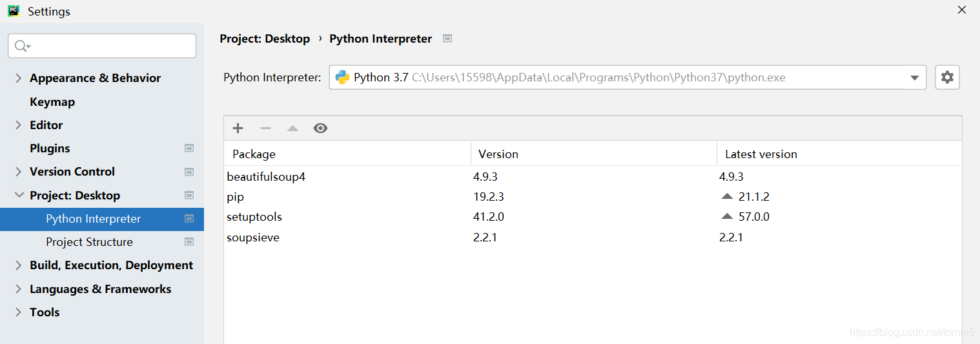Image resolution: width=980 pixels, height=344 pixels.
Task: Click the project-level icon beside Version Control
Action: pyautogui.click(x=189, y=172)
